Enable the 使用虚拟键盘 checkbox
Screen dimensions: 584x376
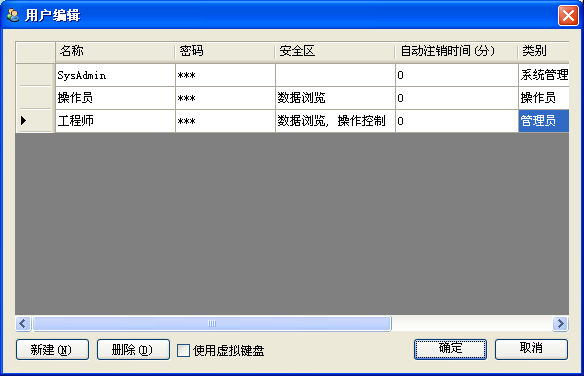tap(183, 350)
